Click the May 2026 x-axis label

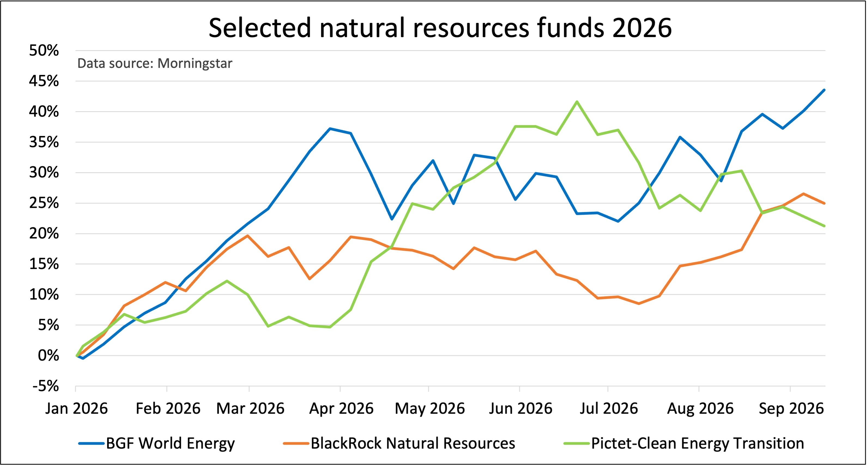point(430,409)
